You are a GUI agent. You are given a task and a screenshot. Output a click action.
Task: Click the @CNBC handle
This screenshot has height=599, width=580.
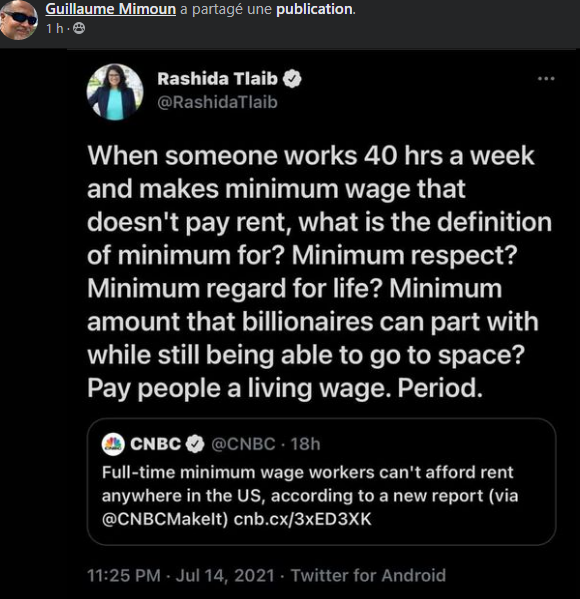pyautogui.click(x=243, y=444)
